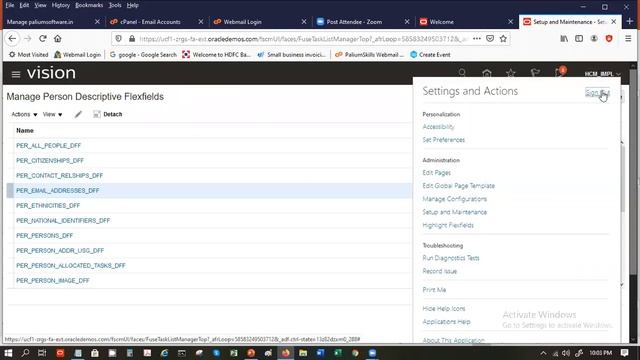Click the Record Issue link
The image size is (640, 360).
pyautogui.click(x=440, y=271)
